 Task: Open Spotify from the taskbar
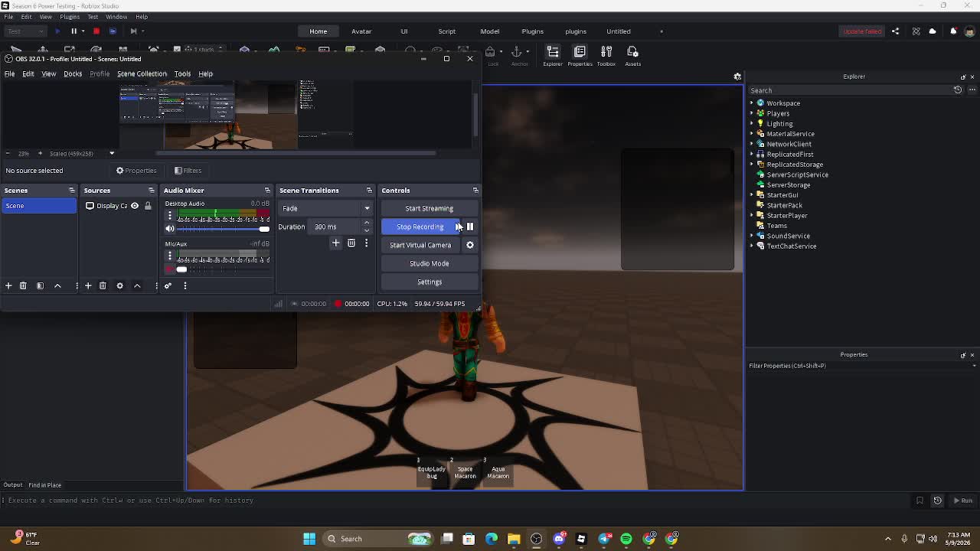626,539
